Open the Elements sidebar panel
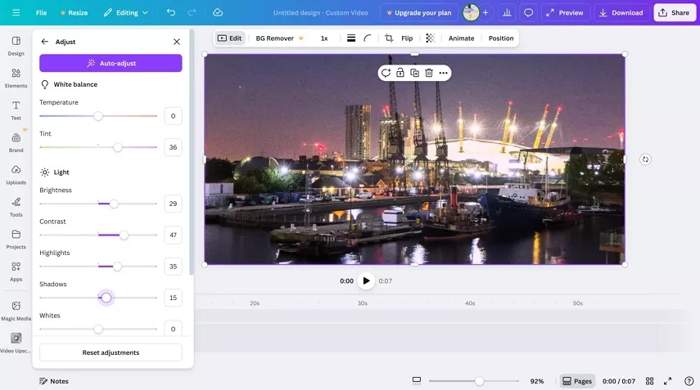700x390 pixels. [x=16, y=78]
